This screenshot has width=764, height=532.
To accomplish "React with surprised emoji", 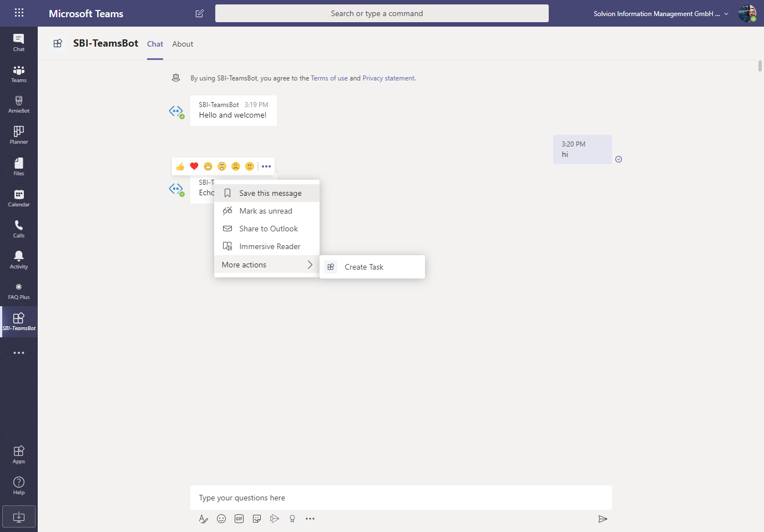I will [x=222, y=166].
